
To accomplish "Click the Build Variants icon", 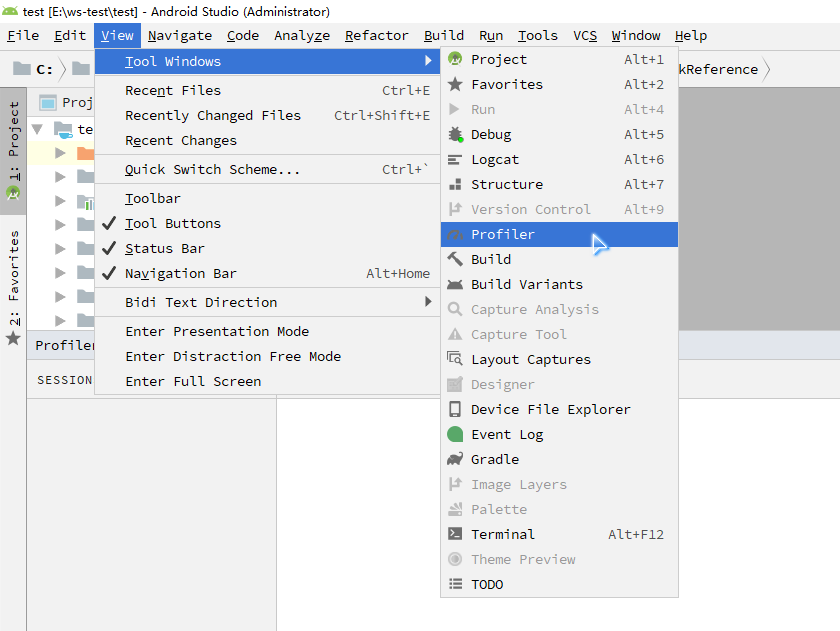I will point(455,284).
